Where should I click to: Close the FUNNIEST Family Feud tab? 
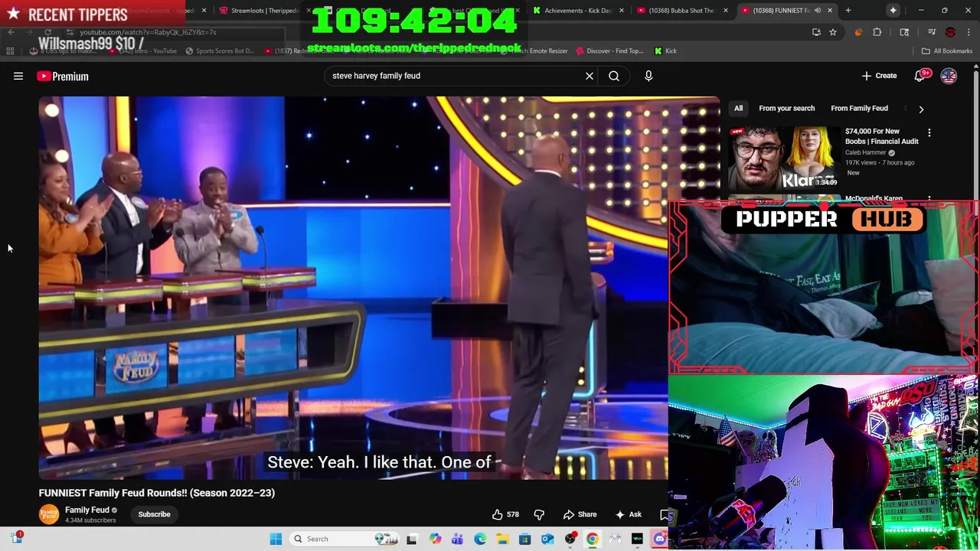[830, 11]
